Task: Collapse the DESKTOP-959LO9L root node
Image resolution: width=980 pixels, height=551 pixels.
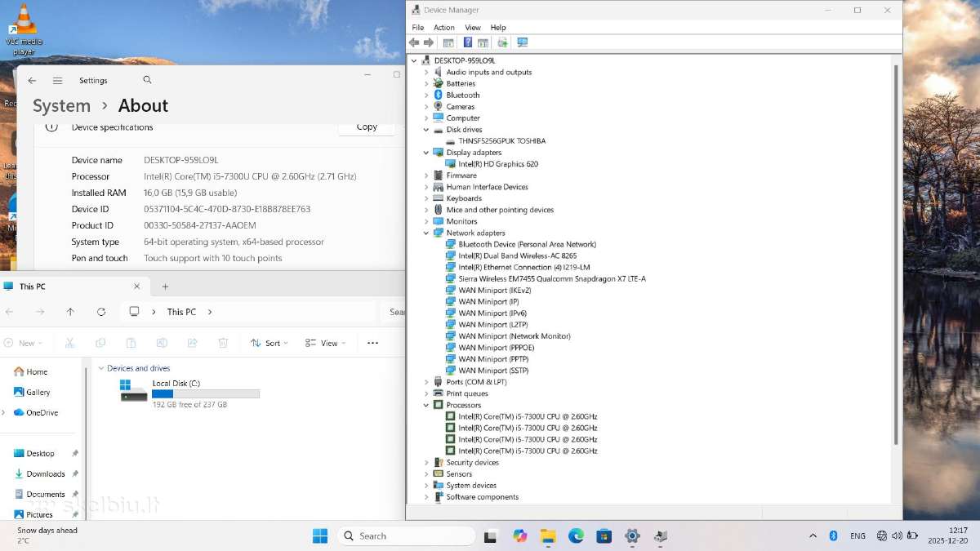Action: pyautogui.click(x=414, y=60)
